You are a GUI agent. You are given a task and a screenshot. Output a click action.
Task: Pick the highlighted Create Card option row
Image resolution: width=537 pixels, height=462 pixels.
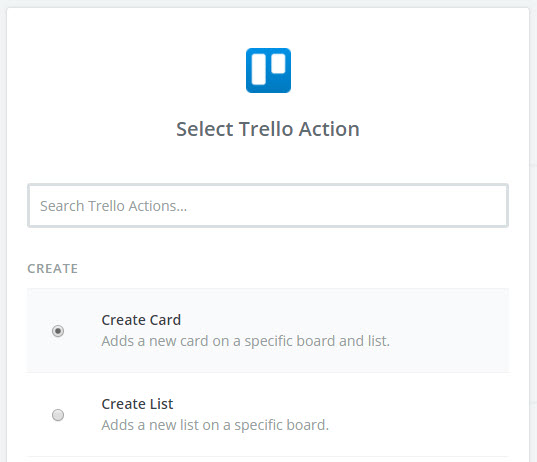[268, 330]
